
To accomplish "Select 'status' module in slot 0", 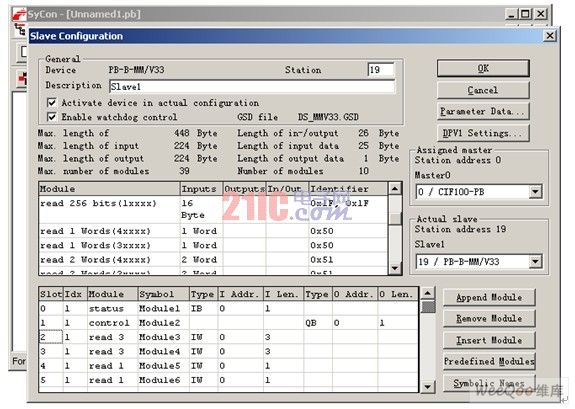I will tap(112, 308).
